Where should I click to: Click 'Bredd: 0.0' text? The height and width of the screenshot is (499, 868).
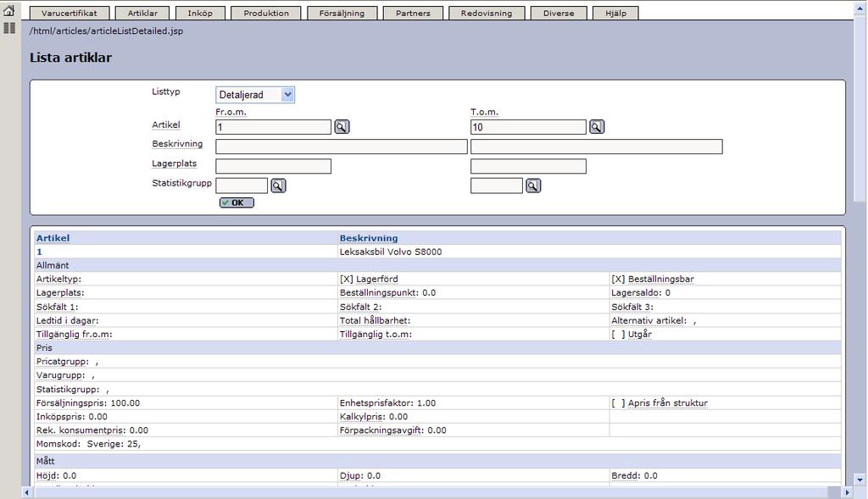pos(634,475)
